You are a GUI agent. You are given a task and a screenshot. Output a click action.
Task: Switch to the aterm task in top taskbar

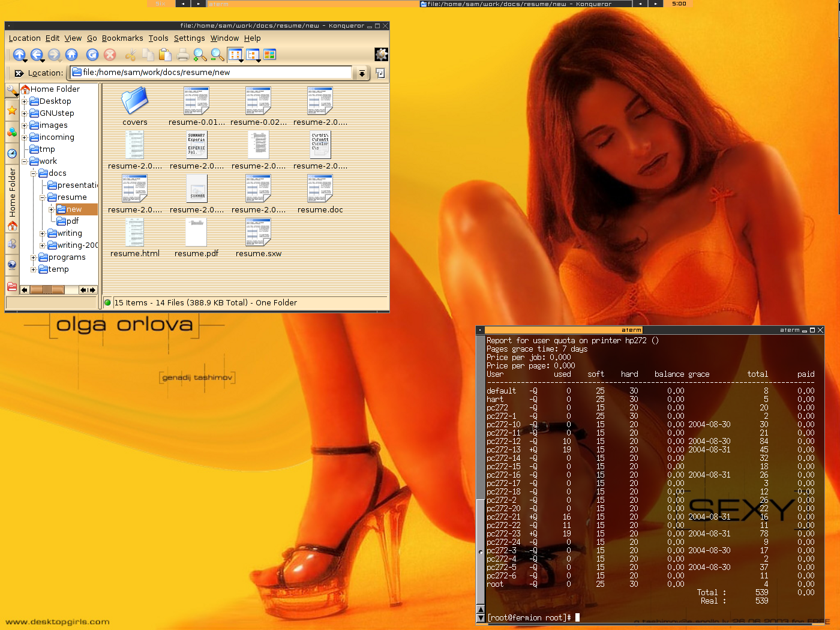[312, 4]
